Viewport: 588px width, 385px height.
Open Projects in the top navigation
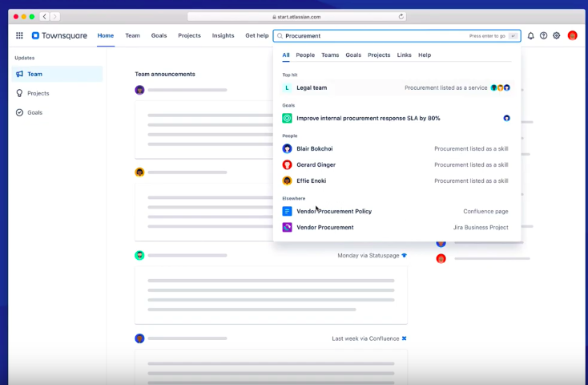(x=189, y=35)
